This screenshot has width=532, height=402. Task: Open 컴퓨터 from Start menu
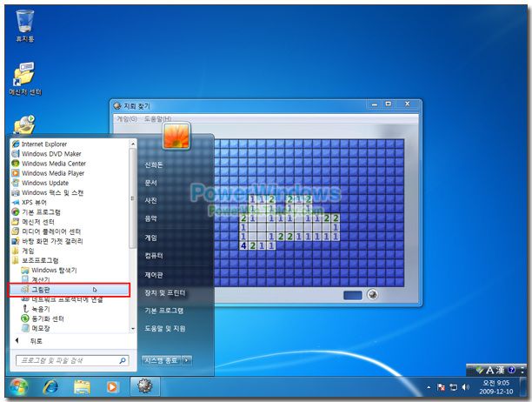coord(154,255)
